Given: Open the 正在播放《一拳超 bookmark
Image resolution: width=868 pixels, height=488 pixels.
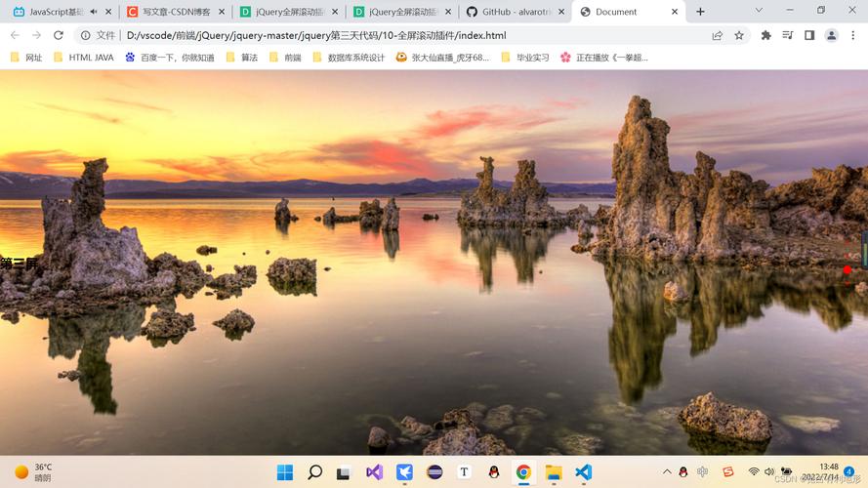Looking at the screenshot, I should click(x=604, y=58).
